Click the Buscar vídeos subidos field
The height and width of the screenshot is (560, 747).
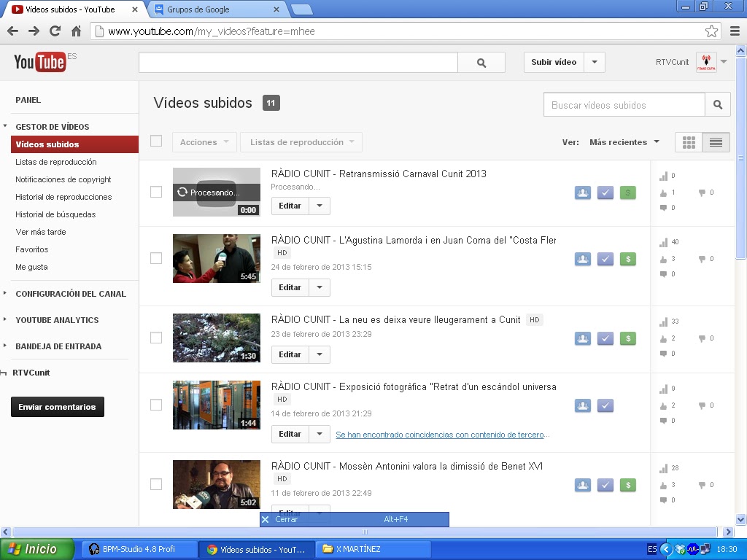pos(624,105)
